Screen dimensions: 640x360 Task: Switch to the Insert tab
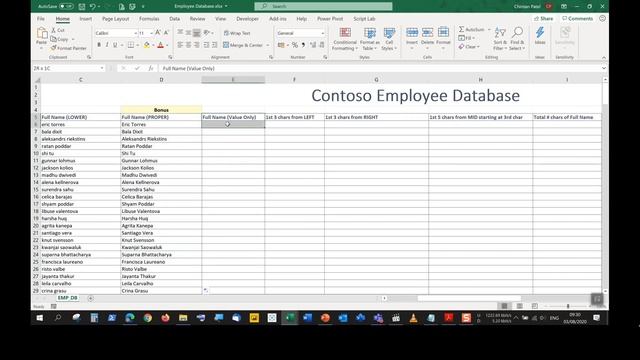click(x=86, y=19)
